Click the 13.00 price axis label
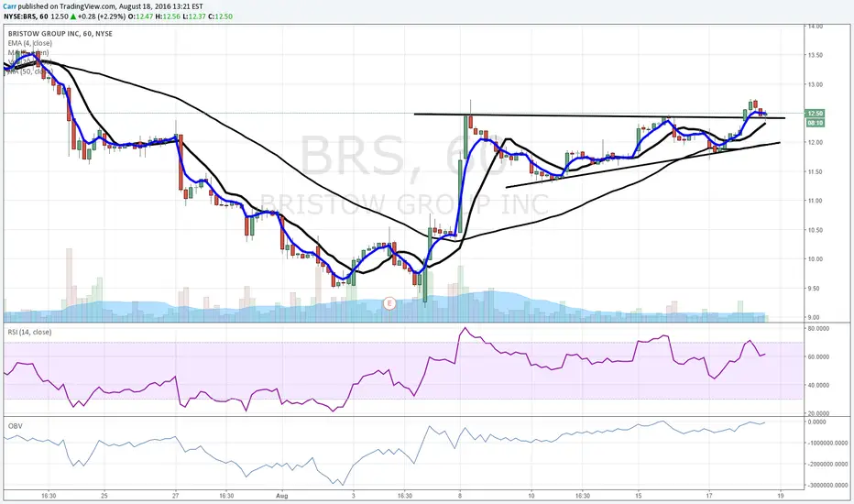Screen dimensions: 854x504 tap(816, 84)
